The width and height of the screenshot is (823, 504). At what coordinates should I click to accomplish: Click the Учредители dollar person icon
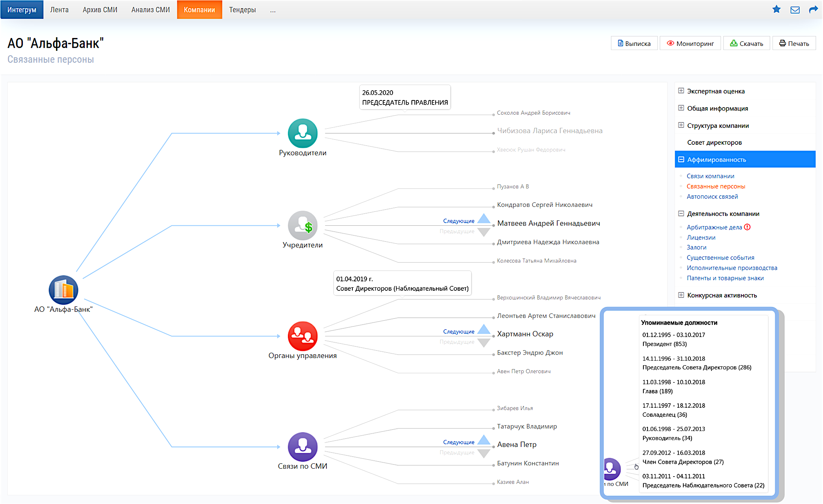point(302,225)
